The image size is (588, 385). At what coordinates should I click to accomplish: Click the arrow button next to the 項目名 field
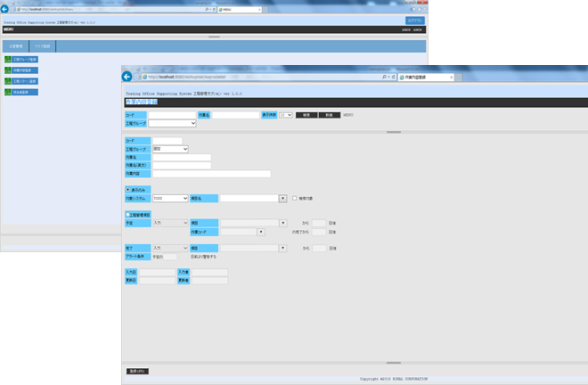click(x=283, y=199)
